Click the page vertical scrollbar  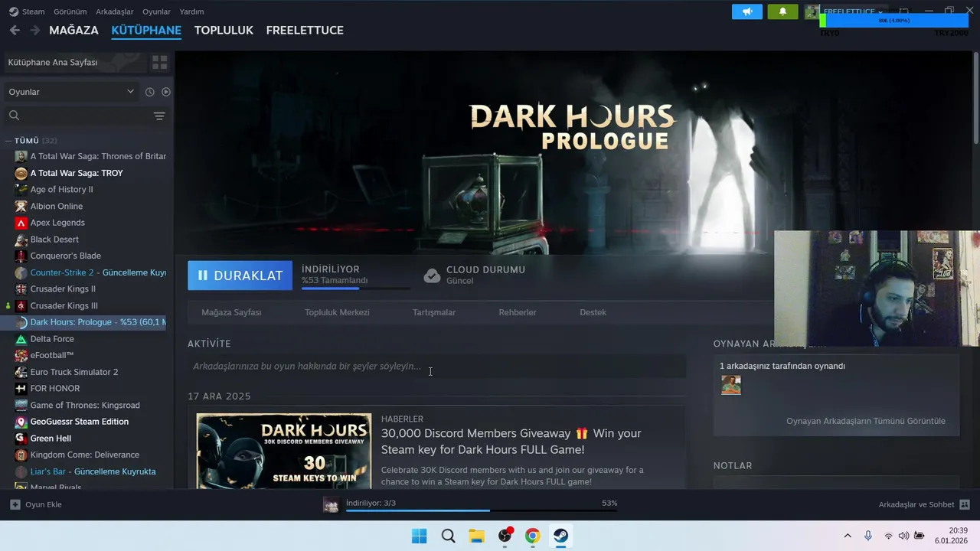tap(975, 98)
